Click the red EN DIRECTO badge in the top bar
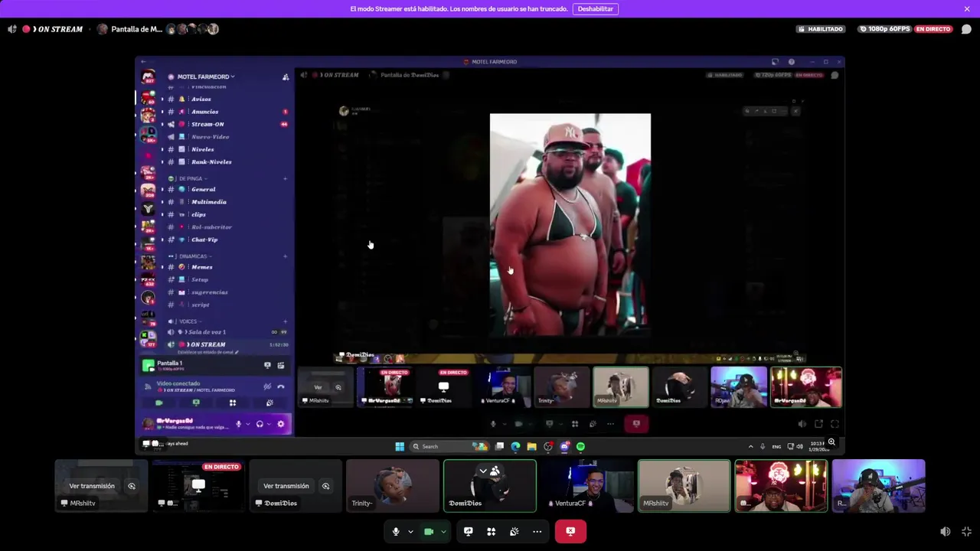 tap(933, 29)
